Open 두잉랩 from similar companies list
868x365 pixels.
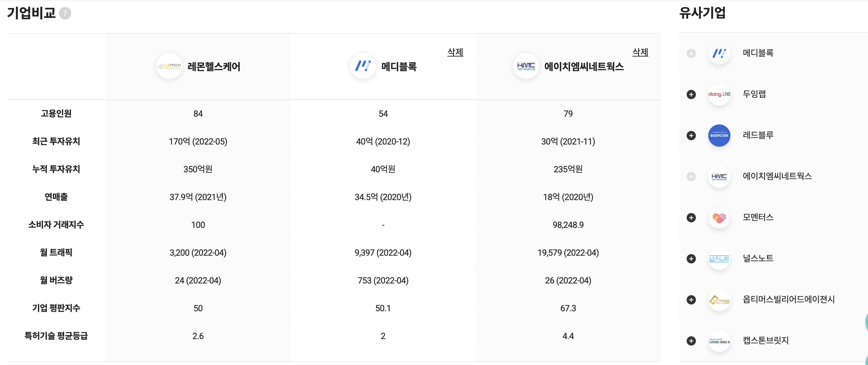tap(754, 94)
